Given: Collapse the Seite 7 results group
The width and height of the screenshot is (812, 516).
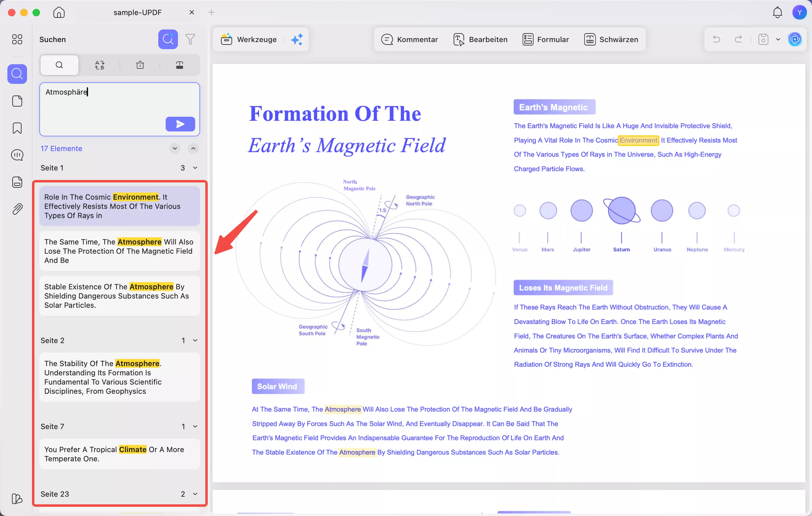Looking at the screenshot, I should click(195, 426).
